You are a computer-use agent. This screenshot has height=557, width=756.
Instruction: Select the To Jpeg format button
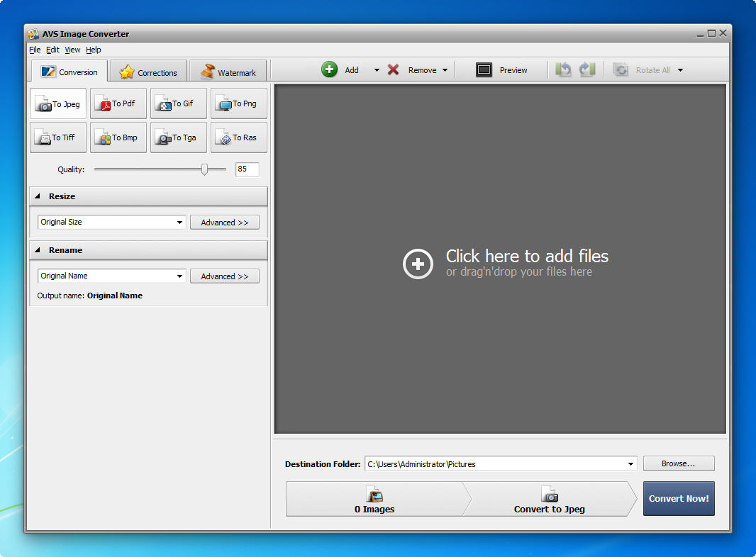[58, 103]
